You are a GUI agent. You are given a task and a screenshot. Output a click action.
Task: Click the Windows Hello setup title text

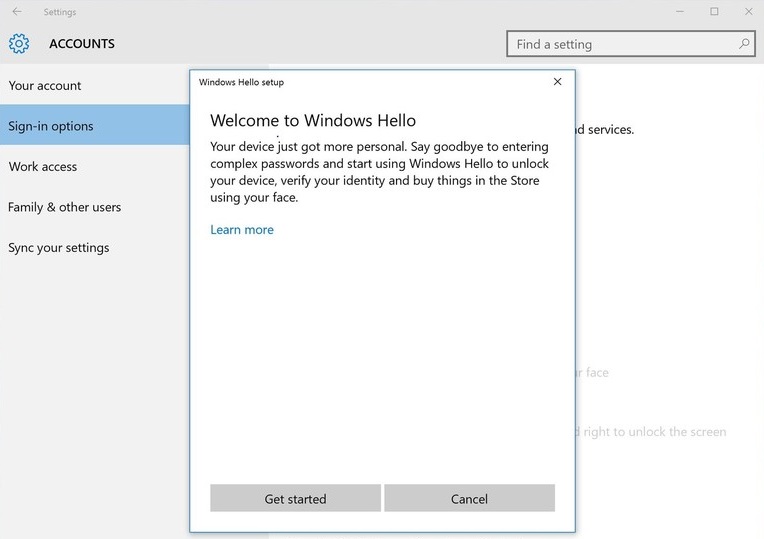pos(241,82)
